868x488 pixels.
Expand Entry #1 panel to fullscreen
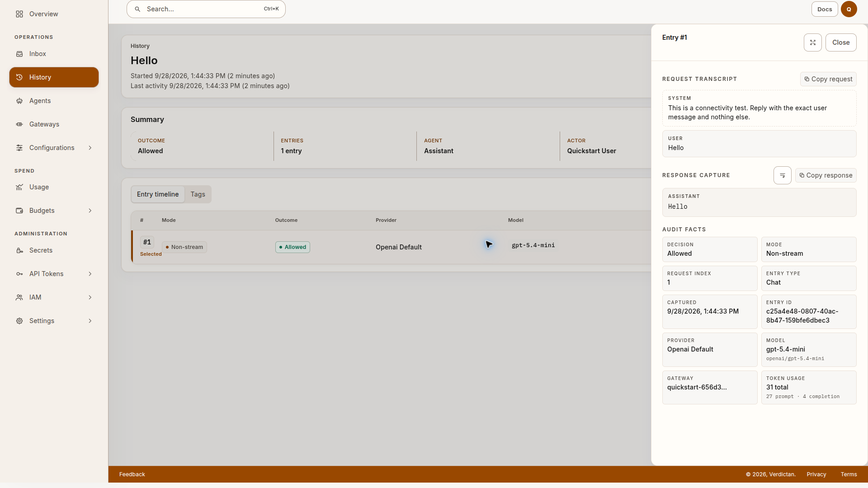click(x=812, y=42)
